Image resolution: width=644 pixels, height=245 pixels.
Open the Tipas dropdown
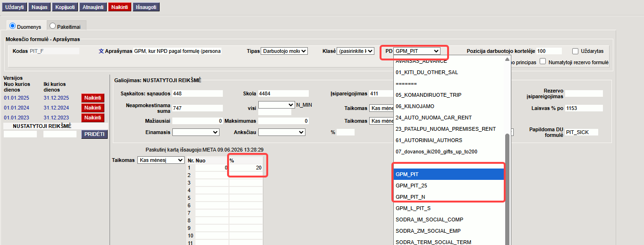point(284,51)
